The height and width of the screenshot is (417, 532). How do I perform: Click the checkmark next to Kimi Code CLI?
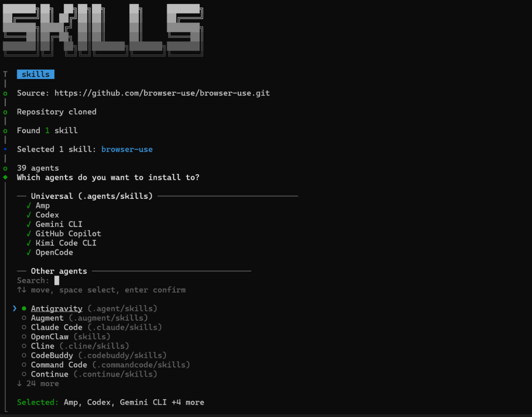[29, 243]
